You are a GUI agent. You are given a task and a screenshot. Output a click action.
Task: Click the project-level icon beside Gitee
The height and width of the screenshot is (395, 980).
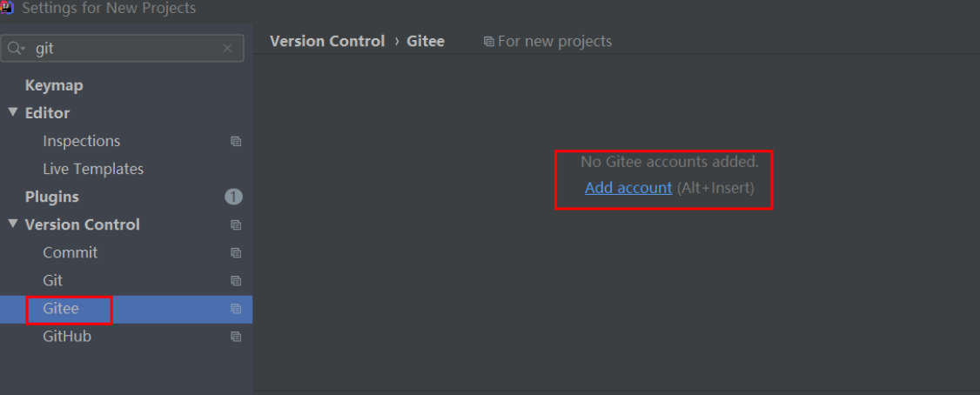pos(236,309)
